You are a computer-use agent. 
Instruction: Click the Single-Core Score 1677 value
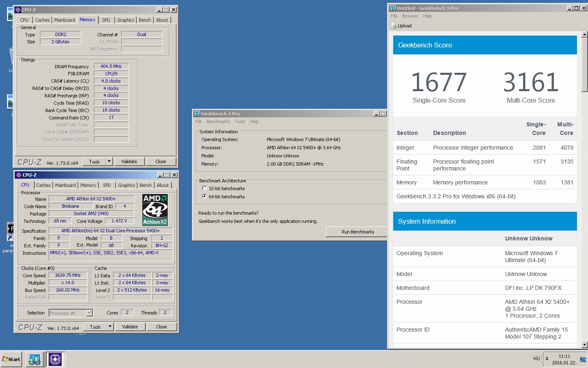coord(439,82)
